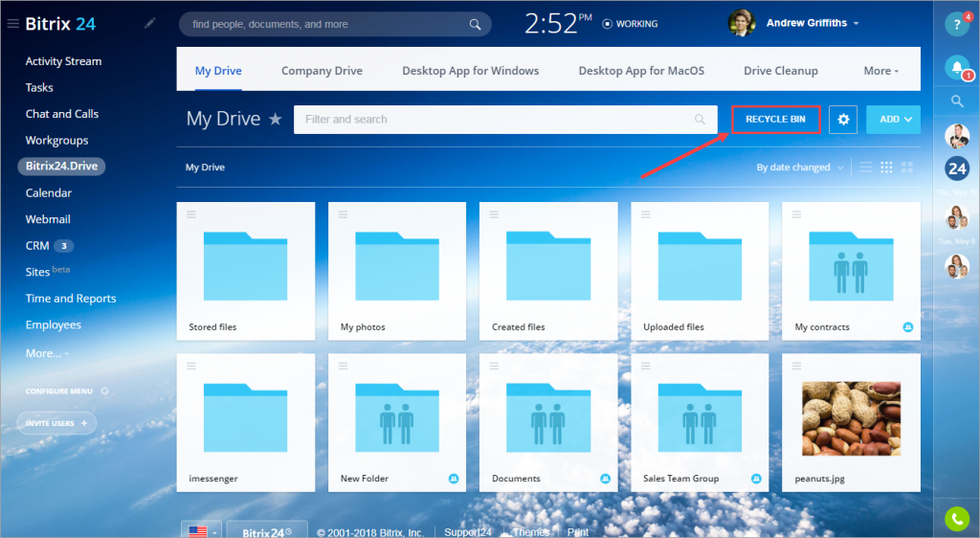This screenshot has height=538, width=980.
Task: Switch to small grid view icon
Action: coord(886,167)
